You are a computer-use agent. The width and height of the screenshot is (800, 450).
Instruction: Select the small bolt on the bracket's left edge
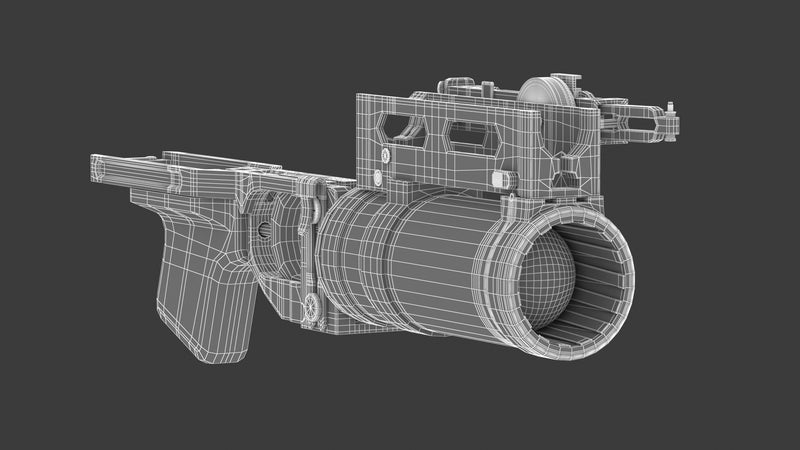tap(385, 155)
